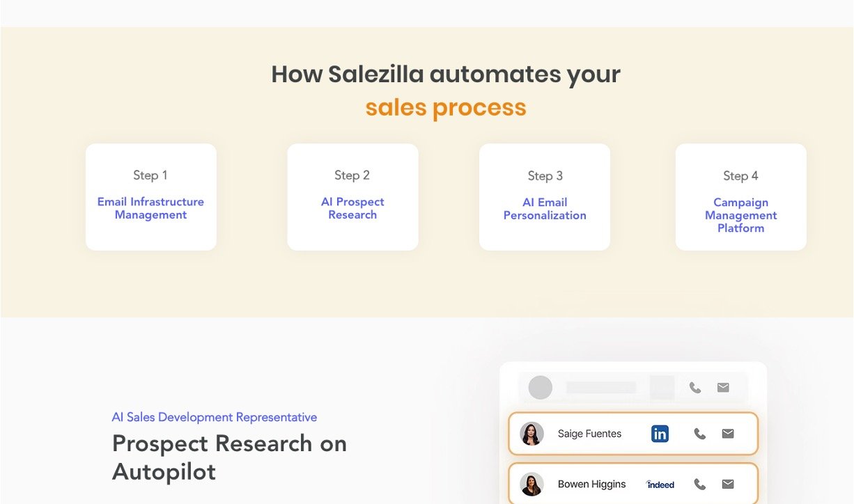
Task: Select the Saige Fuentes contact name
Action: tap(589, 434)
